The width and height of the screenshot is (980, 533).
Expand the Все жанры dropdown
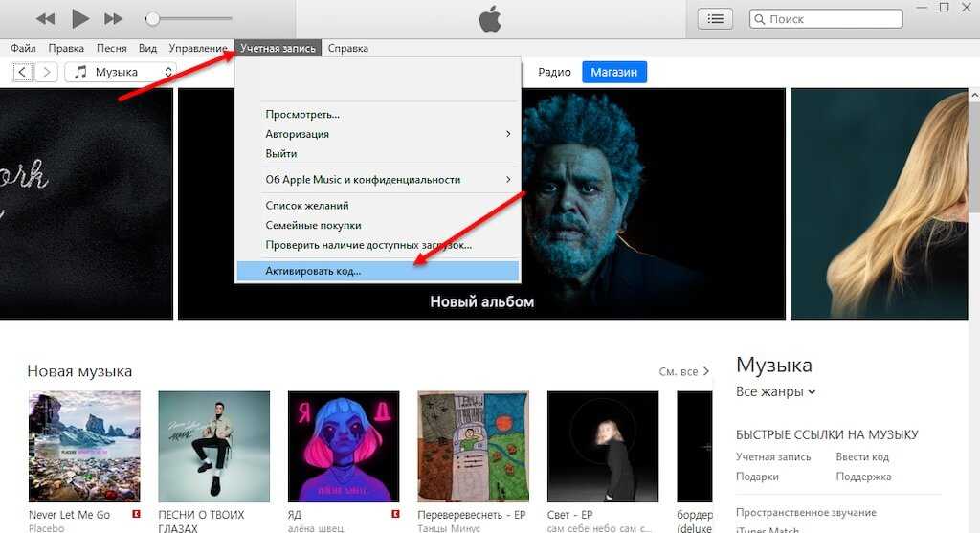(x=775, y=391)
